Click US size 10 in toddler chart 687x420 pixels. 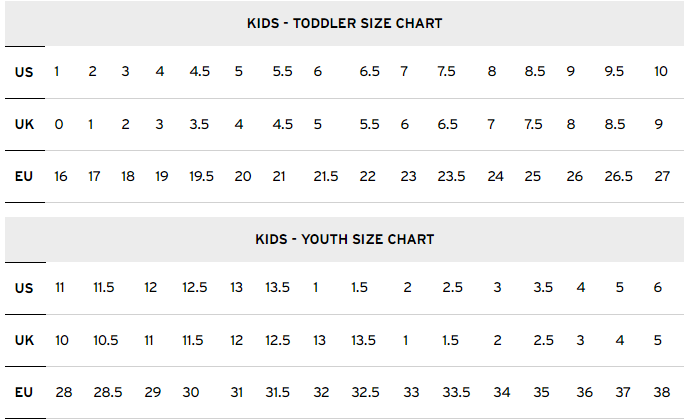[661, 71]
